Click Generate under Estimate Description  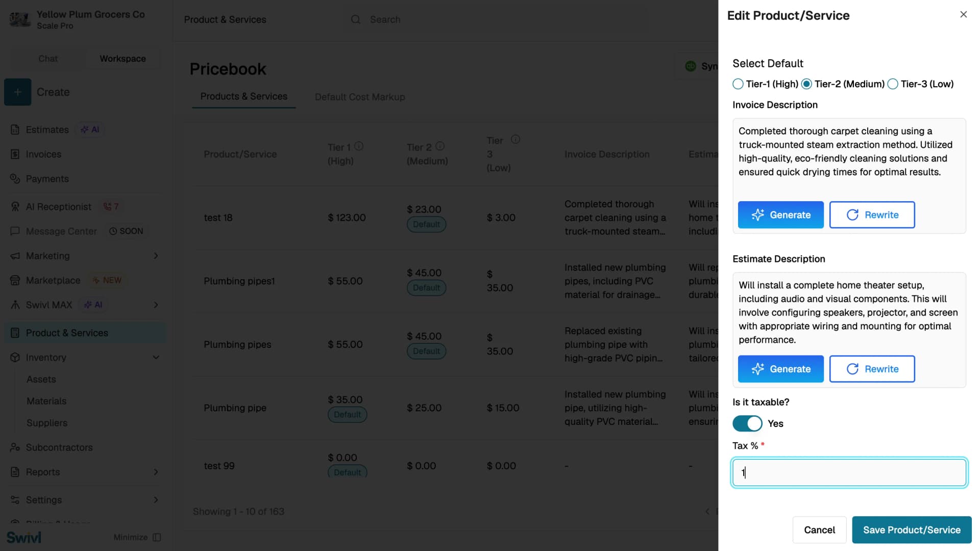780,369
